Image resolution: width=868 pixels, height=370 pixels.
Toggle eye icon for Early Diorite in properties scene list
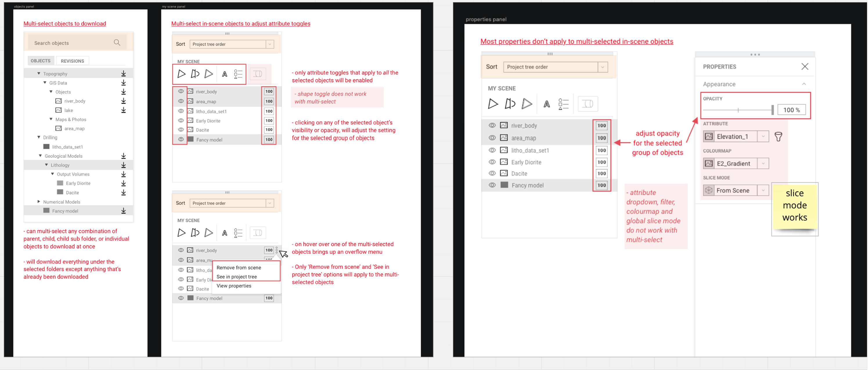tap(492, 162)
